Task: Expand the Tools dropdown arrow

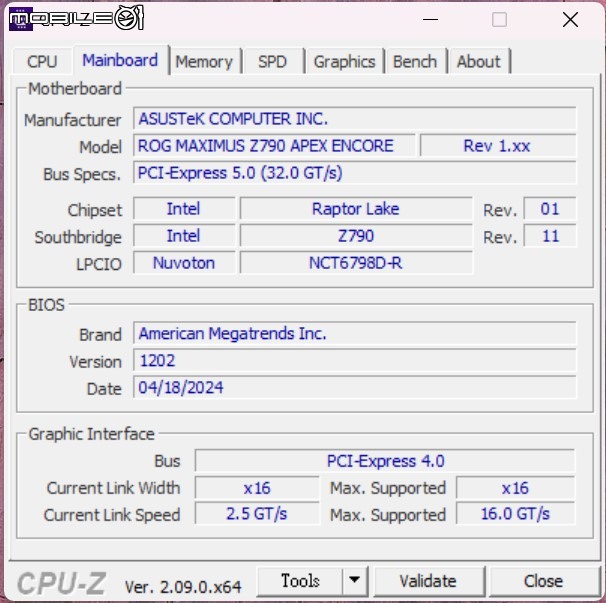Action: tap(354, 580)
